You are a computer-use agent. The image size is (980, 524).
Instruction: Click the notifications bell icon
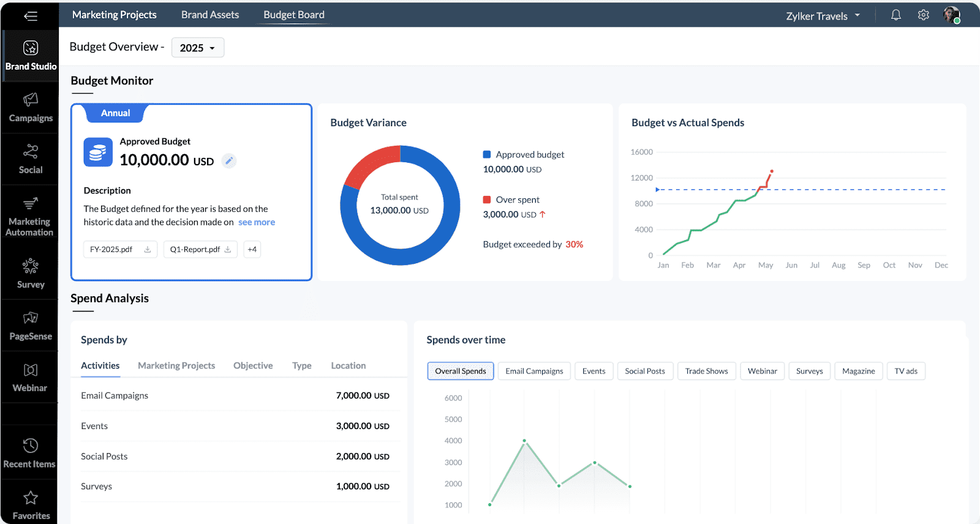(x=895, y=15)
